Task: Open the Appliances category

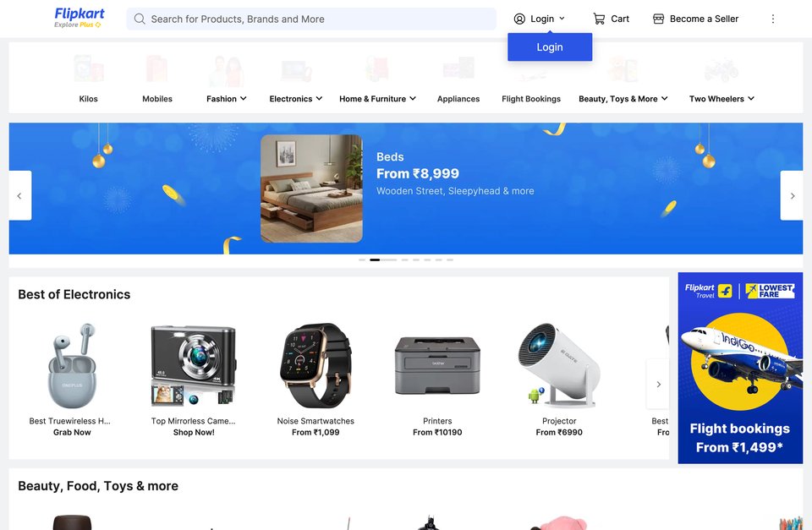Action: 458,98
